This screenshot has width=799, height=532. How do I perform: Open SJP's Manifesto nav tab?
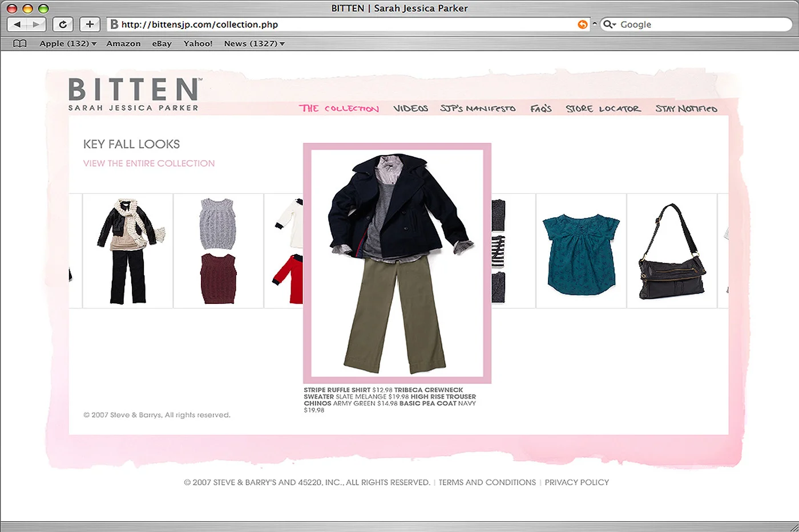(x=478, y=108)
